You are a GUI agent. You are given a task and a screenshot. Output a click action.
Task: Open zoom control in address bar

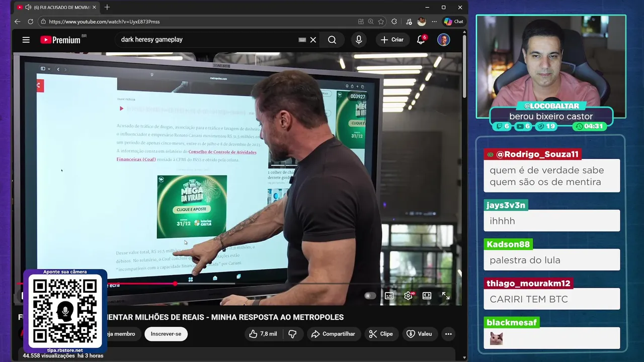click(x=371, y=22)
